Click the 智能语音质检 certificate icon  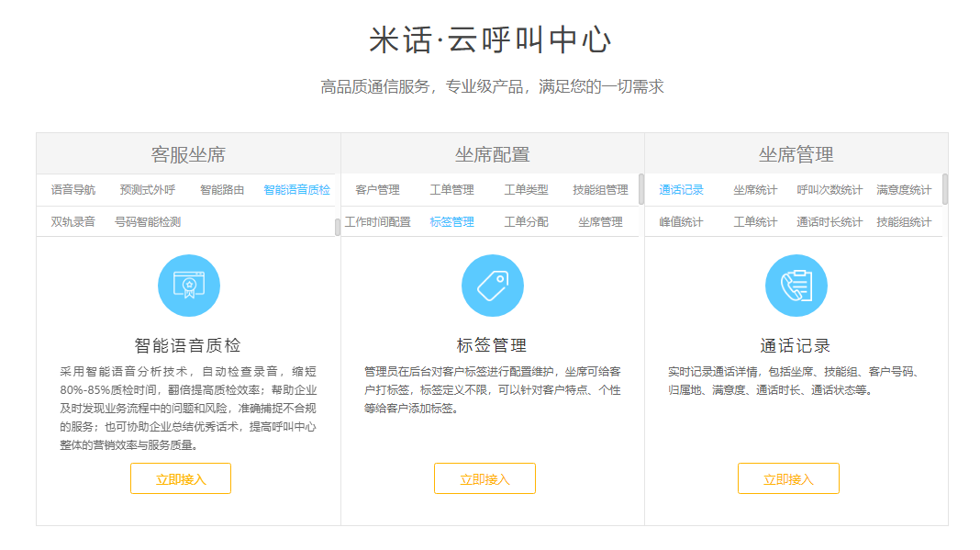(189, 286)
